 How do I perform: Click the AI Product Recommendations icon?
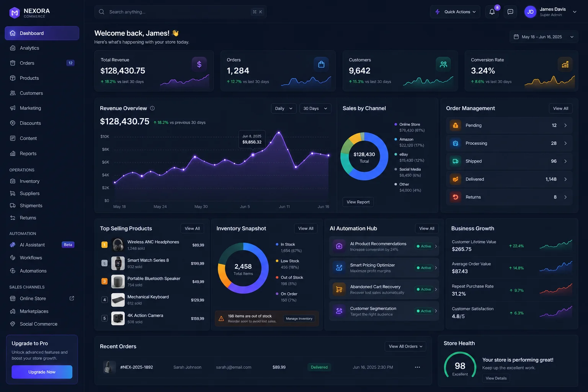[339, 246]
